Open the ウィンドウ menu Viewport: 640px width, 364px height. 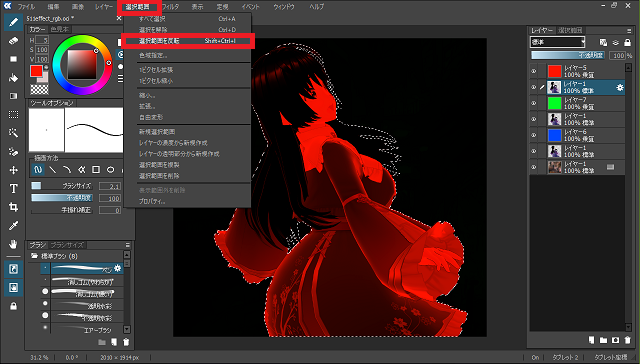pos(284,7)
